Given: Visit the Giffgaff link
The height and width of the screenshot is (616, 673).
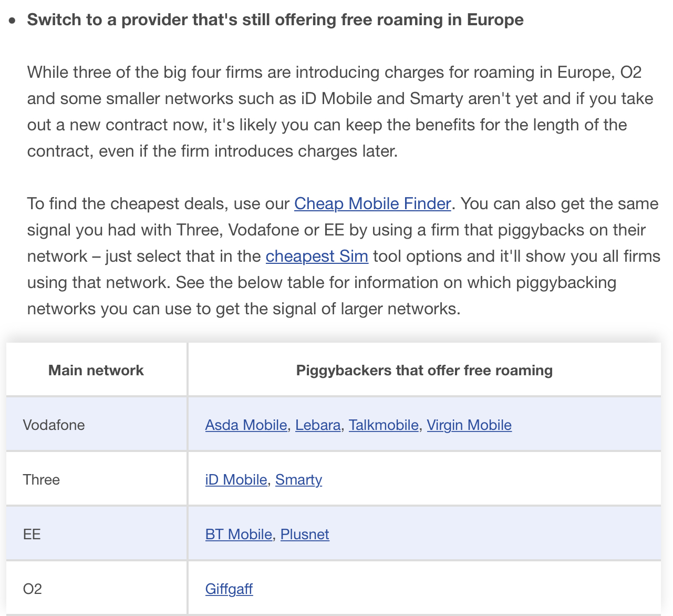Looking at the screenshot, I should (229, 589).
